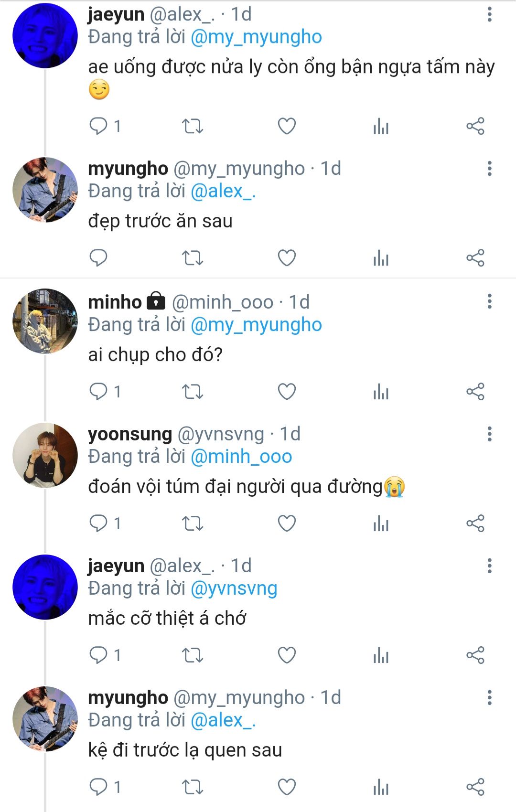Open three-dot menu on jaeyun's first reply
Image resolution: width=516 pixels, height=812 pixels.
489,14
